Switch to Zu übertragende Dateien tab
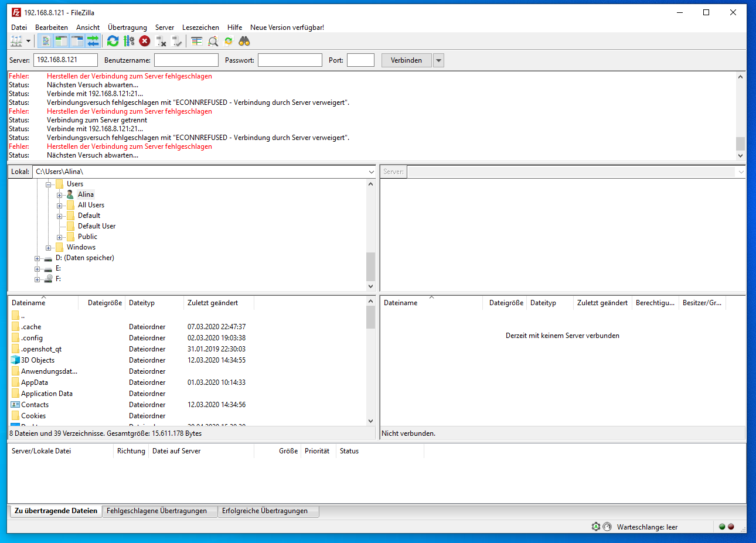The width and height of the screenshot is (756, 543). click(56, 511)
